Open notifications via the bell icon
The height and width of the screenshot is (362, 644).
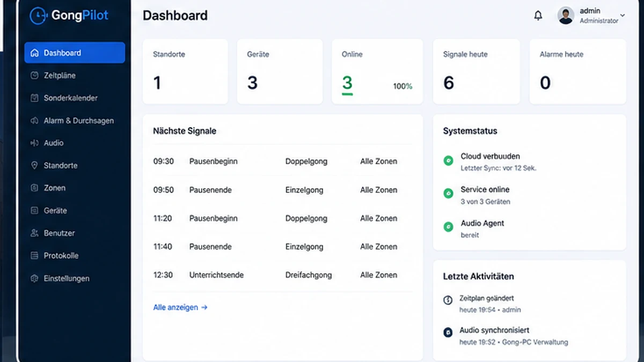pos(538,16)
